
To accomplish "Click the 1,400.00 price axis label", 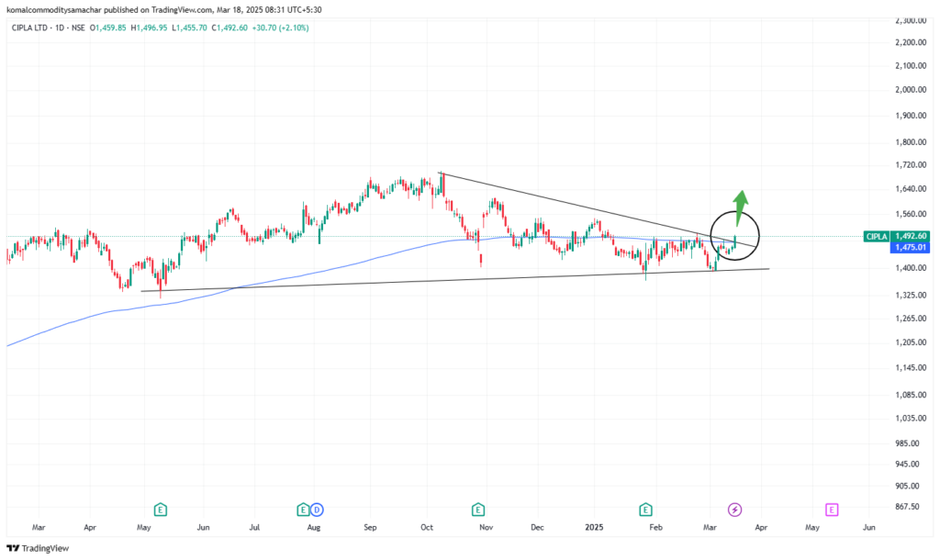I will (x=910, y=268).
